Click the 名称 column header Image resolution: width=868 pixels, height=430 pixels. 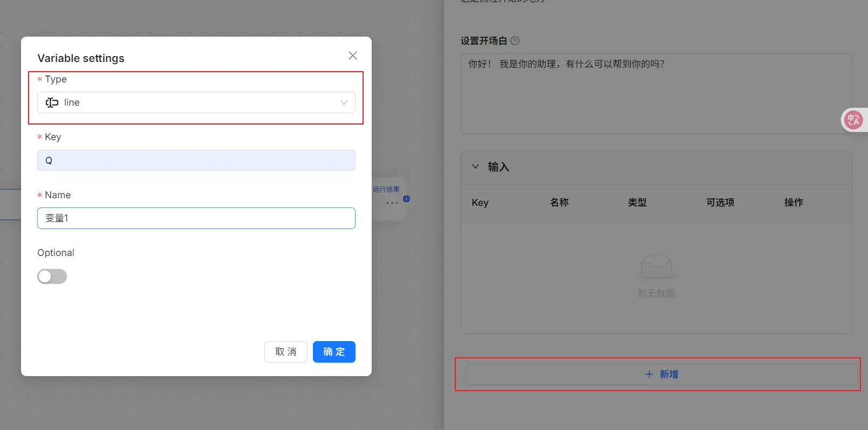(x=559, y=203)
